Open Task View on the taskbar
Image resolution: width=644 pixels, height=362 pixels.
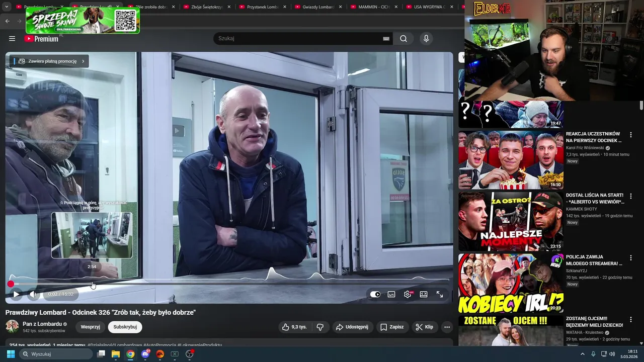click(101, 354)
